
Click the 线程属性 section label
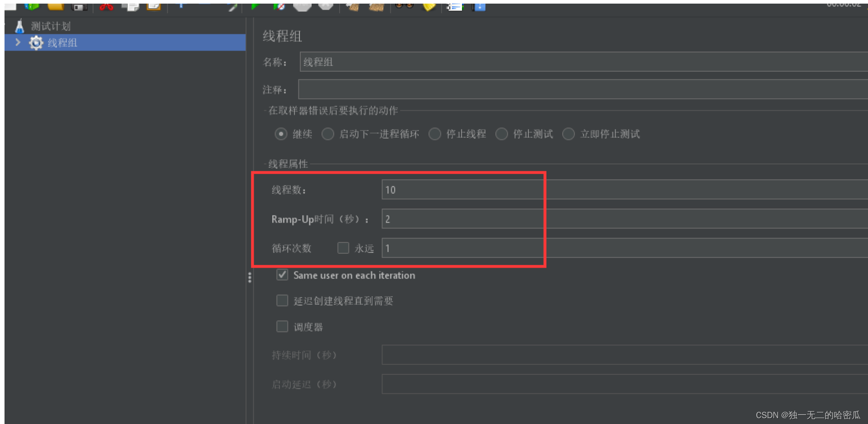[288, 164]
